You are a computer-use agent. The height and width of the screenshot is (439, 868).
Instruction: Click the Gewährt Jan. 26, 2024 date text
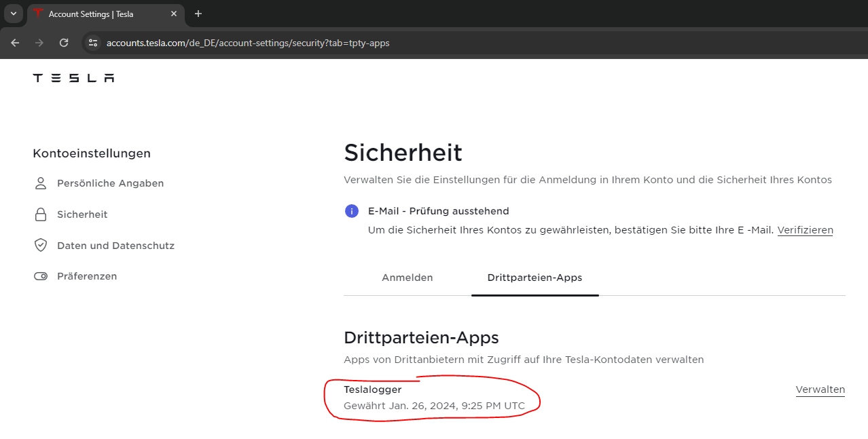click(x=435, y=406)
